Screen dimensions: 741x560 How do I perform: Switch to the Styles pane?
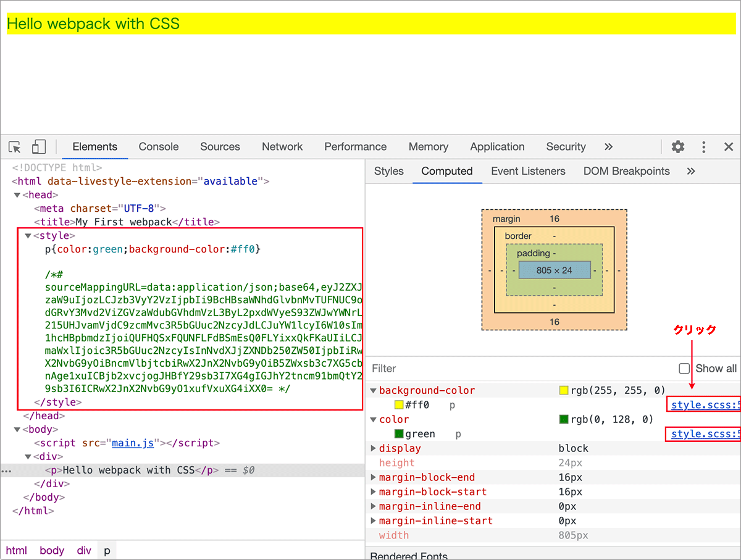389,172
